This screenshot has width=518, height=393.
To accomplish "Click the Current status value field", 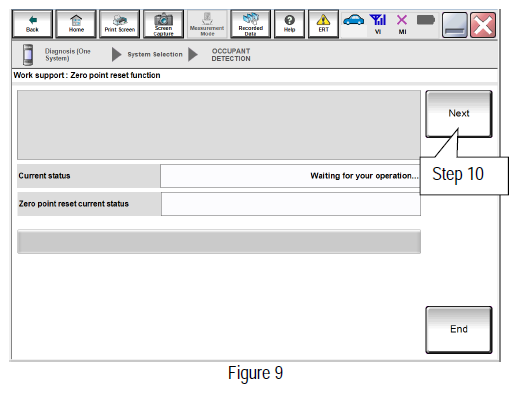I will coord(290,176).
